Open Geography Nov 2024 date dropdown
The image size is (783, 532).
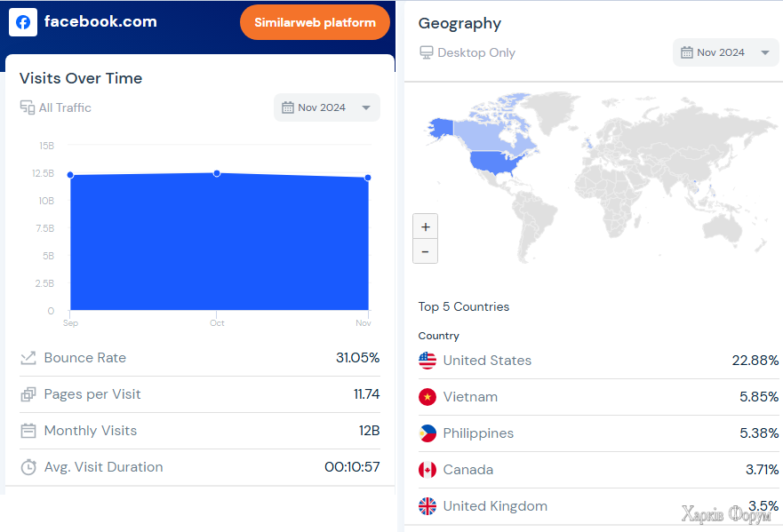pyautogui.click(x=725, y=52)
